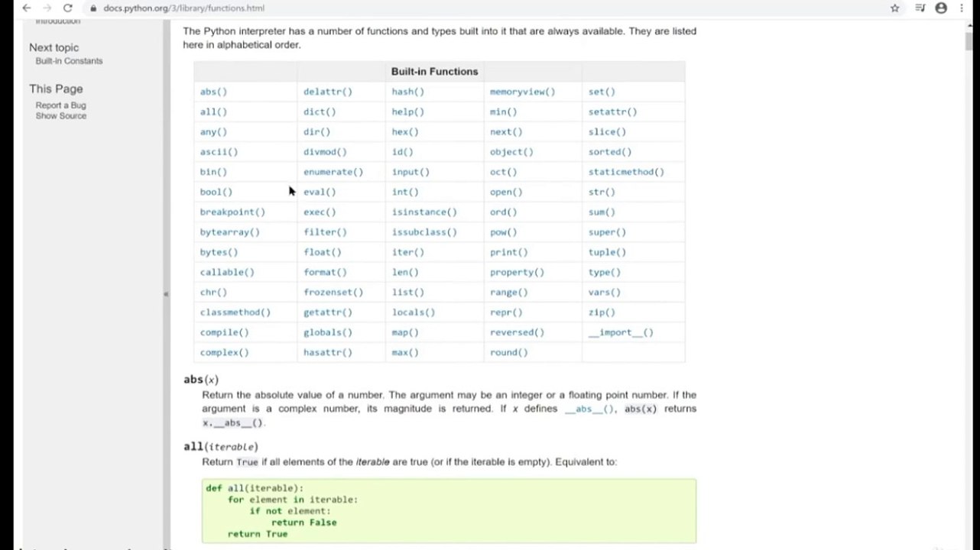The width and height of the screenshot is (980, 550).
Task: Open the complex() function link
Action: [224, 352]
